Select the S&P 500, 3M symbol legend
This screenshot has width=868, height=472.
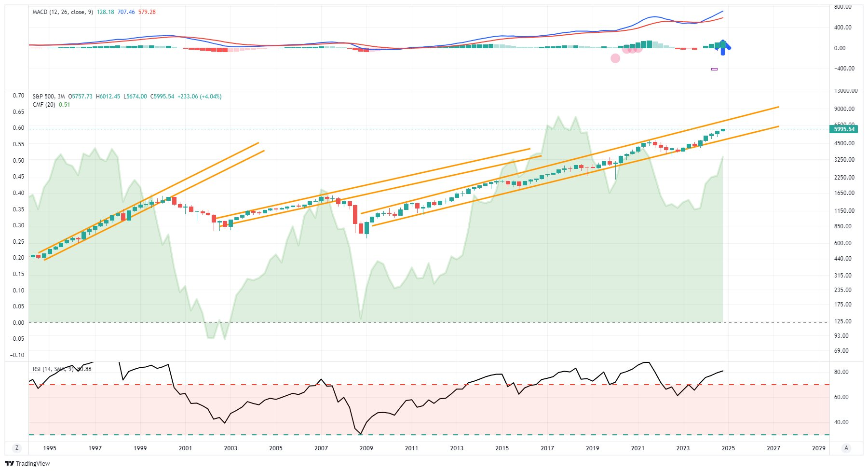pos(49,97)
